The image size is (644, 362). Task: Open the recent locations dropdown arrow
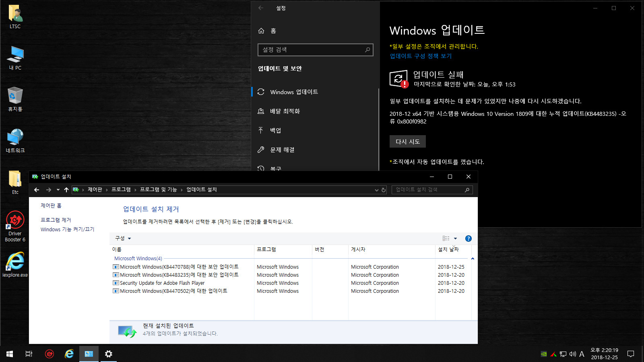[x=58, y=190]
